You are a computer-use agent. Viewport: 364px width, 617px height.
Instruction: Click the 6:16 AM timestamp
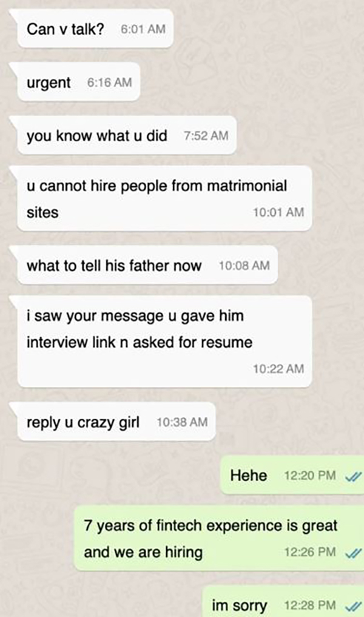109,83
